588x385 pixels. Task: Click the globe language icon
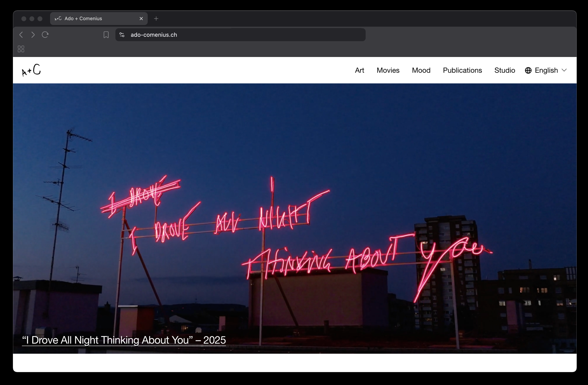tap(528, 70)
